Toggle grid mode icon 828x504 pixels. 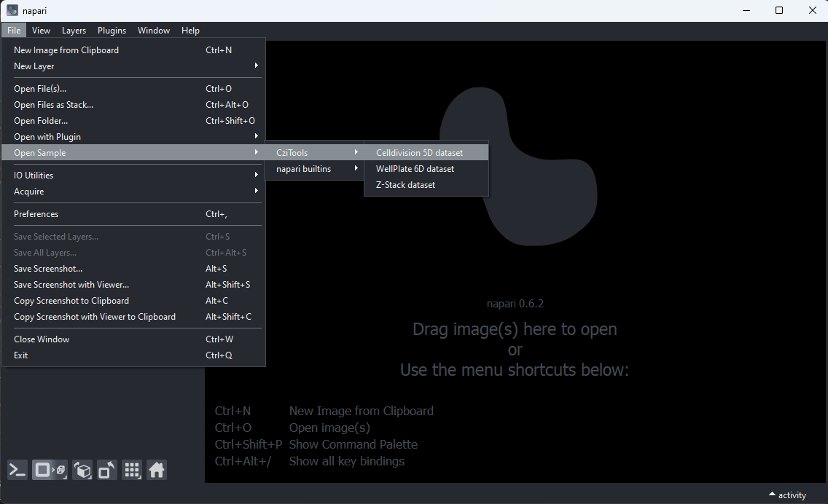132,470
